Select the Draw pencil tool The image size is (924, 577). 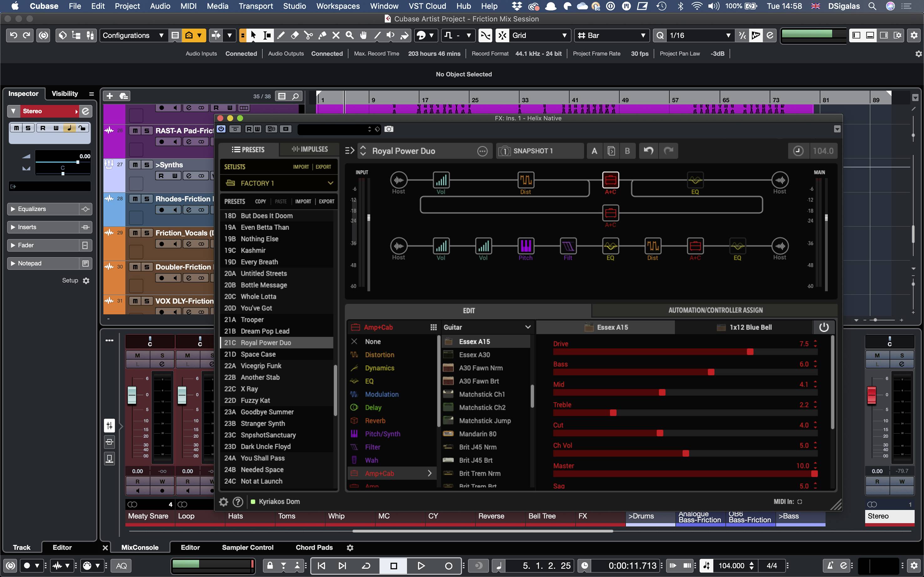(x=281, y=35)
